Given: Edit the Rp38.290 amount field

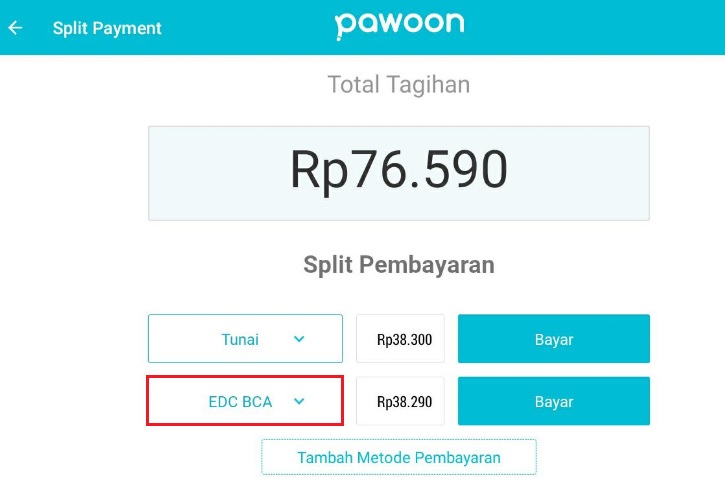Looking at the screenshot, I should pyautogui.click(x=400, y=401).
